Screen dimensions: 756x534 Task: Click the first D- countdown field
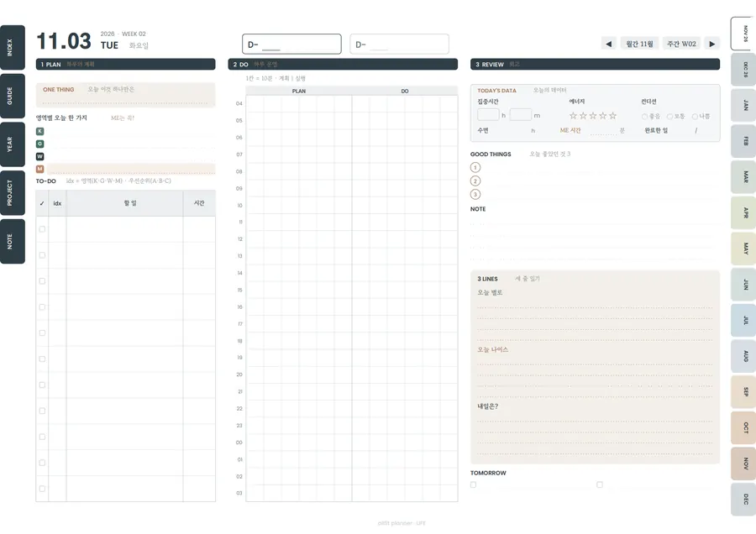pos(291,44)
